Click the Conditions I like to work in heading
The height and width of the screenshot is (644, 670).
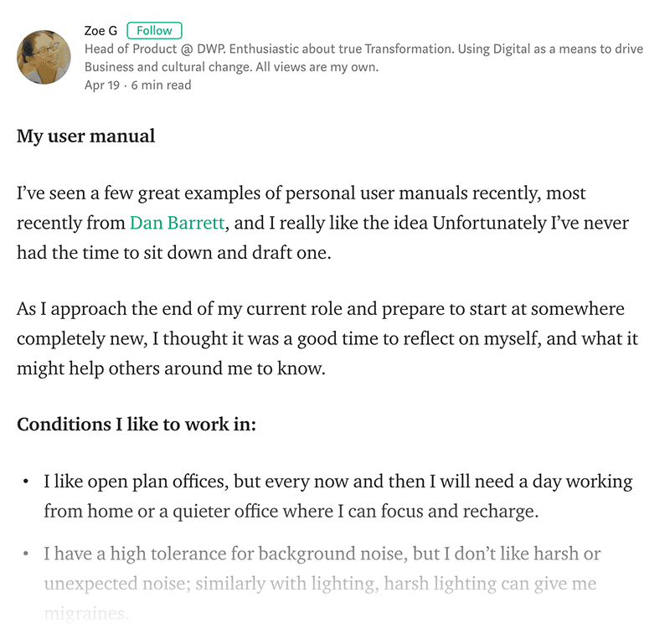tap(137, 425)
